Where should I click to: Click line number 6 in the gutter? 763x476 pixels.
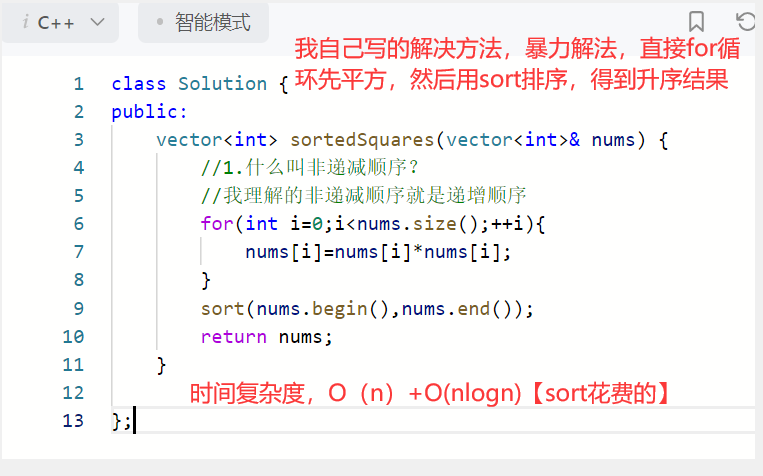click(x=78, y=224)
